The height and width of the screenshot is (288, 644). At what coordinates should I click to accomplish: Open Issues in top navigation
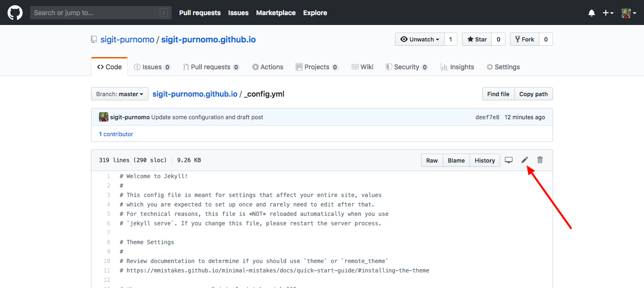click(x=238, y=13)
